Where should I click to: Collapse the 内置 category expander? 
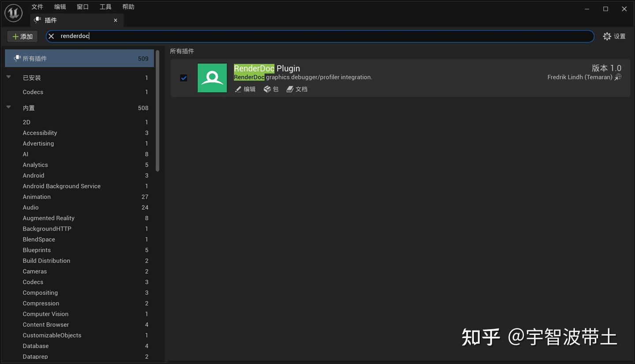(x=8, y=107)
